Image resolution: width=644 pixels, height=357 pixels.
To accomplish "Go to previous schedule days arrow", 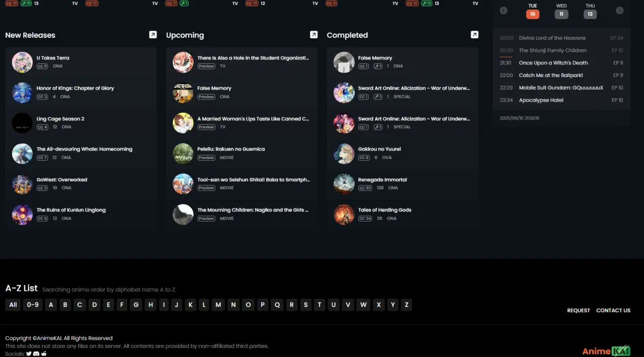I will click(503, 11).
